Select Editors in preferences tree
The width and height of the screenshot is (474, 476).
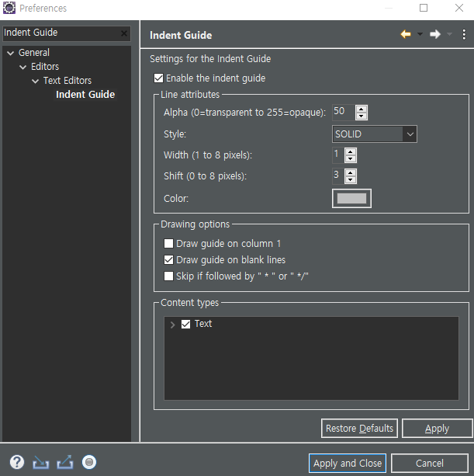tap(45, 67)
